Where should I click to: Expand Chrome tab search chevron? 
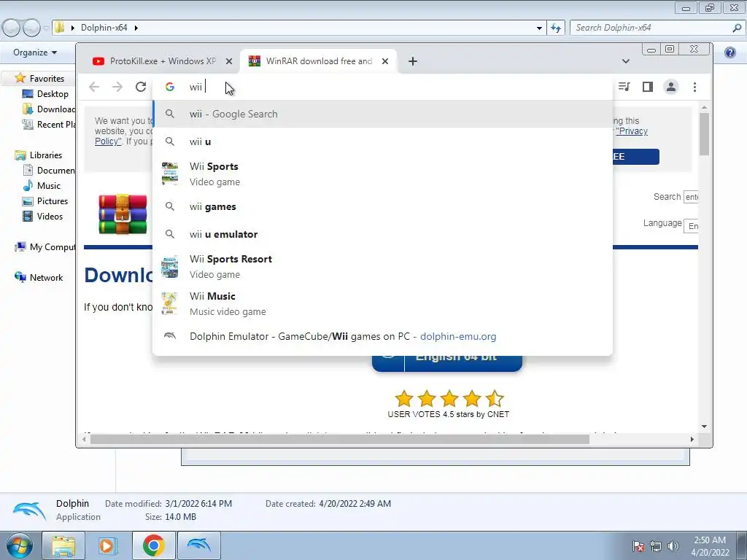(626, 61)
